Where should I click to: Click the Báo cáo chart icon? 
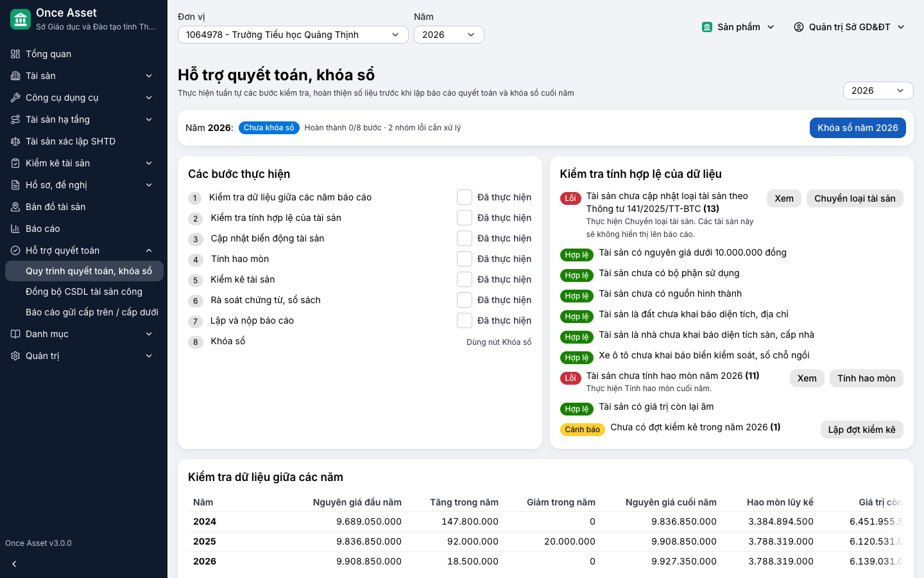[x=15, y=229]
